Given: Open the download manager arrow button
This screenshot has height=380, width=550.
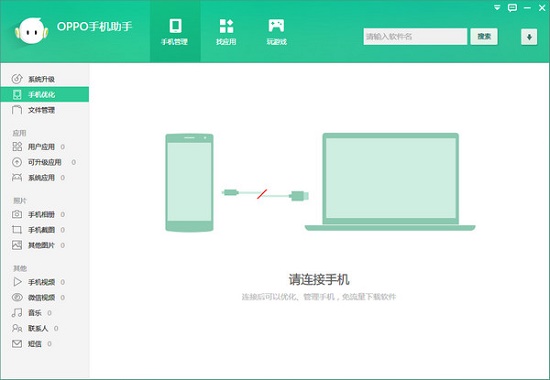Looking at the screenshot, I should (x=529, y=37).
